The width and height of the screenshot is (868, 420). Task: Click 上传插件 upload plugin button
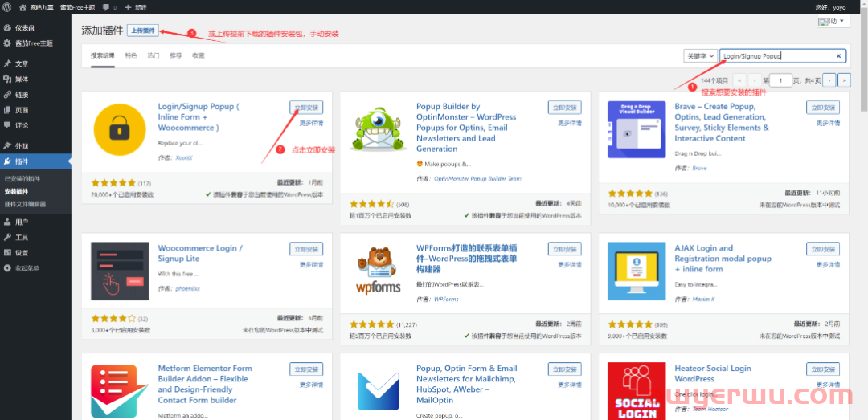(x=143, y=31)
